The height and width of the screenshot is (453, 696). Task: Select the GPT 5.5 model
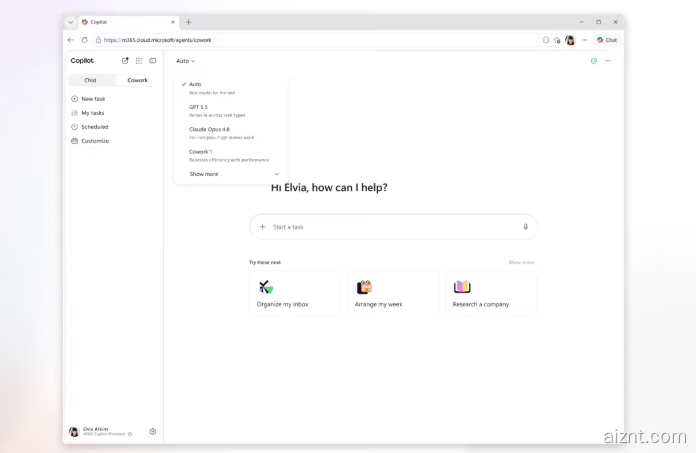coord(230,111)
